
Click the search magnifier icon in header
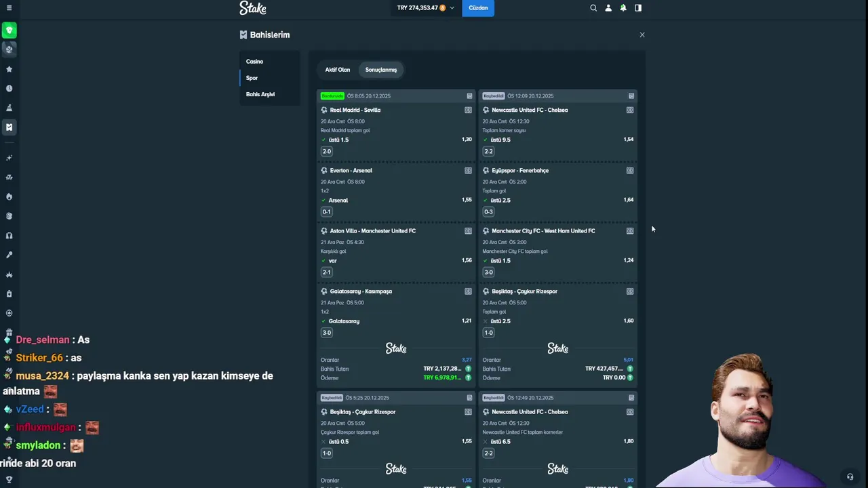(593, 8)
